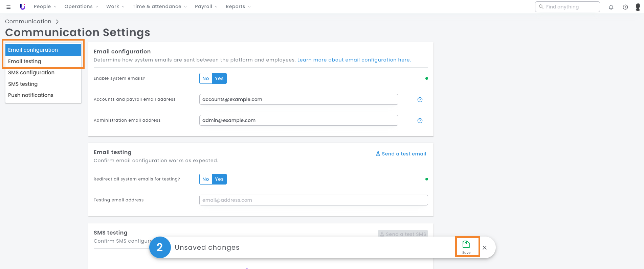Open the hamburger navigation menu
644x269 pixels.
point(8,7)
